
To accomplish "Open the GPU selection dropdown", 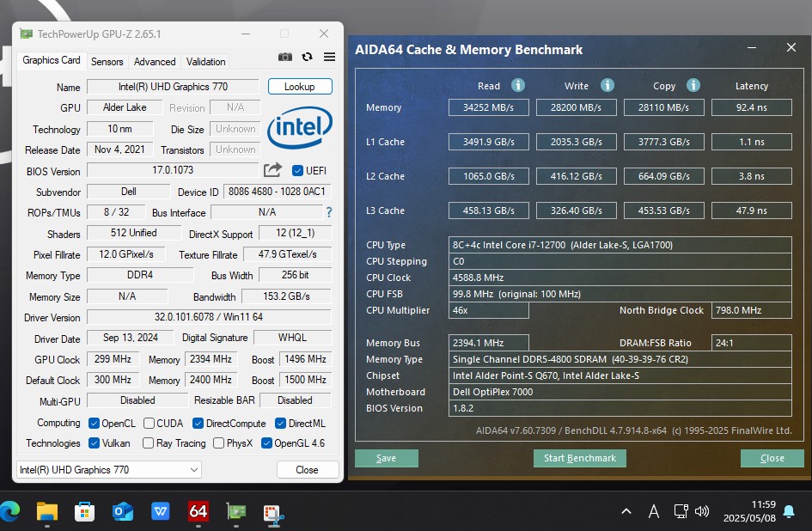I will point(109,470).
